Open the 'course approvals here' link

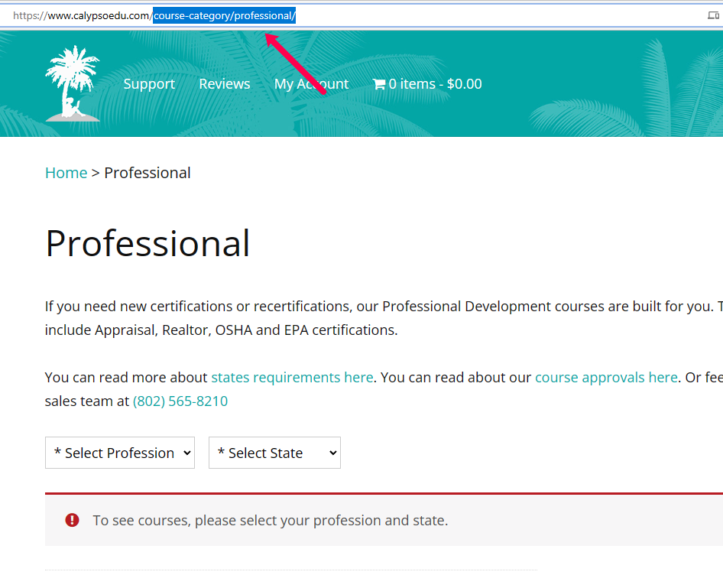click(606, 377)
